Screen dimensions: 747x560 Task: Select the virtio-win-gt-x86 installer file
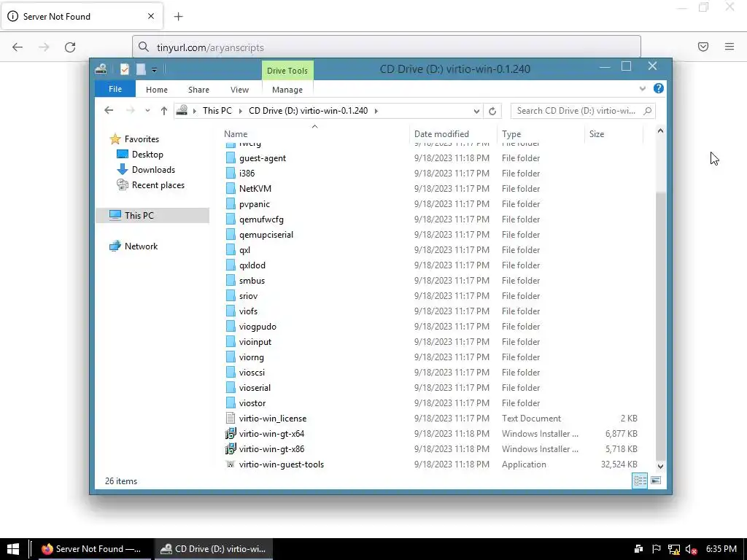pyautogui.click(x=271, y=448)
